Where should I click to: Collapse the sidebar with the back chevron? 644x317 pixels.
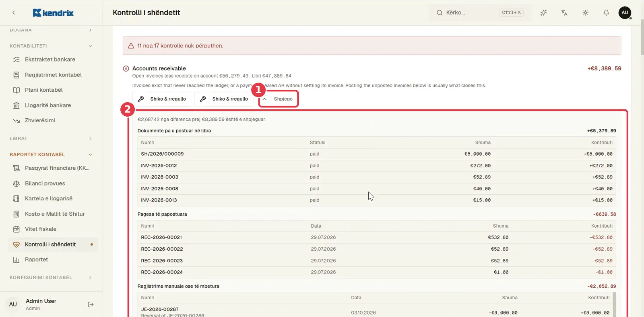click(14, 12)
